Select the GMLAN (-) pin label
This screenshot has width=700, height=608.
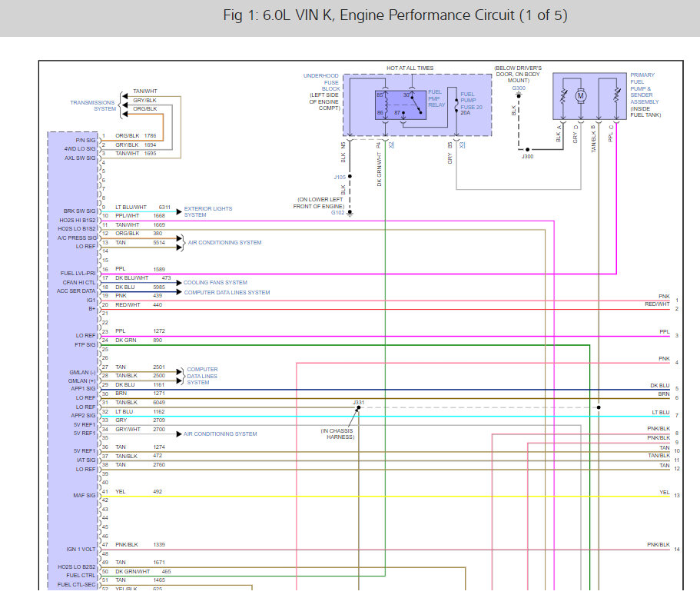(82, 373)
